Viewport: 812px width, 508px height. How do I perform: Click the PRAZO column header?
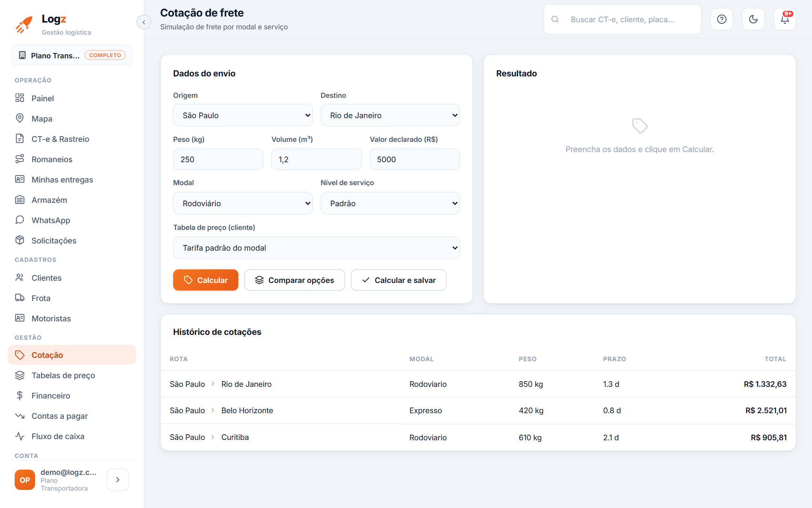click(x=614, y=359)
